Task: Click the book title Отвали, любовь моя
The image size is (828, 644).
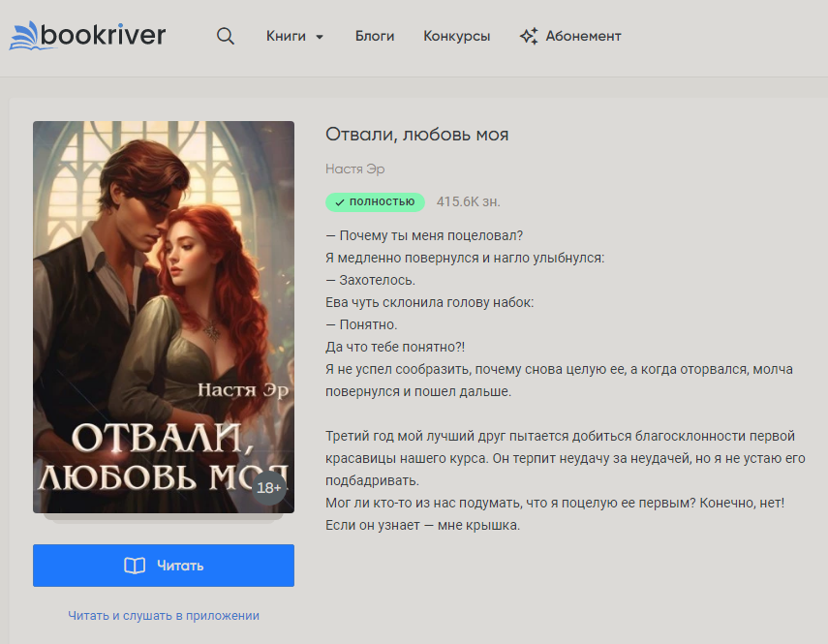Action: click(x=416, y=135)
